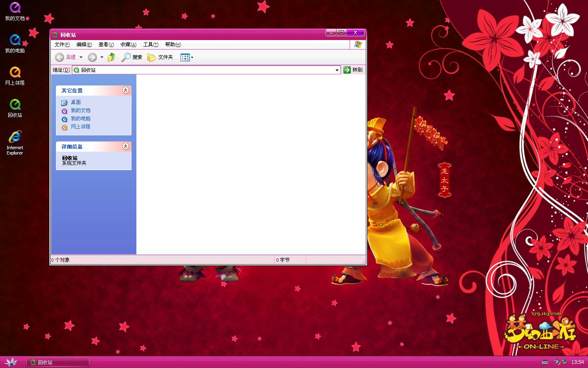
Task: Toggle the 文件夹 folders pane
Action: point(160,57)
